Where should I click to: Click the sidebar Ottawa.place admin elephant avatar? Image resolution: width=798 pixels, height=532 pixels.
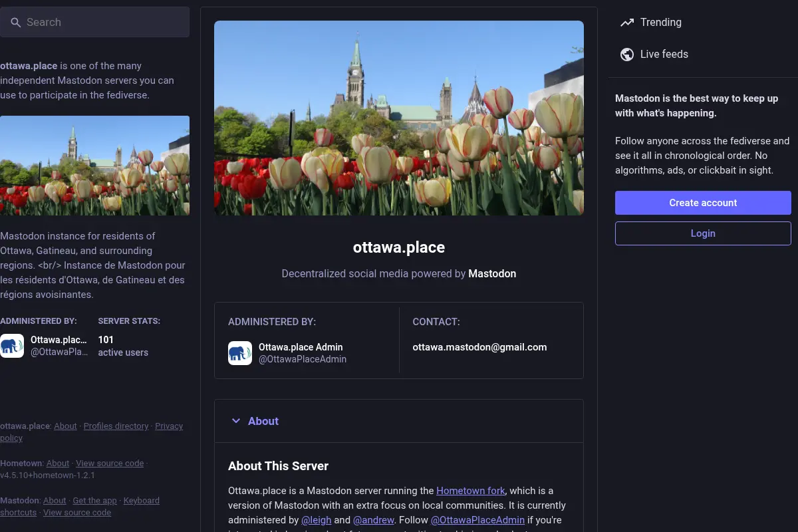[x=12, y=346]
